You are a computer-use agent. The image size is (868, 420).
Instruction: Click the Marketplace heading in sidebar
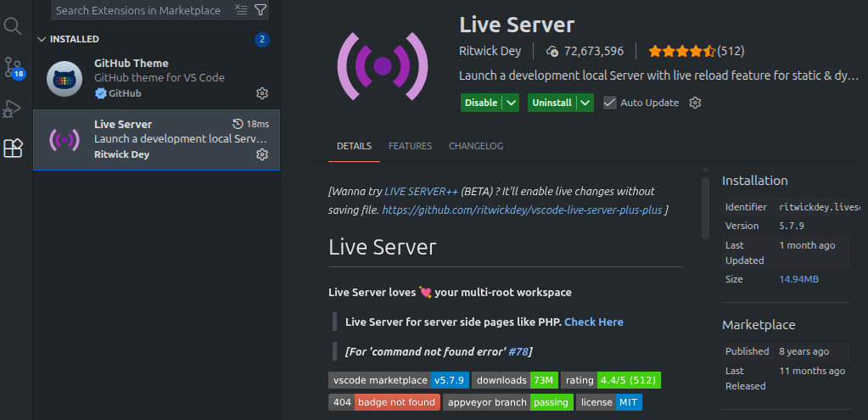tap(759, 325)
